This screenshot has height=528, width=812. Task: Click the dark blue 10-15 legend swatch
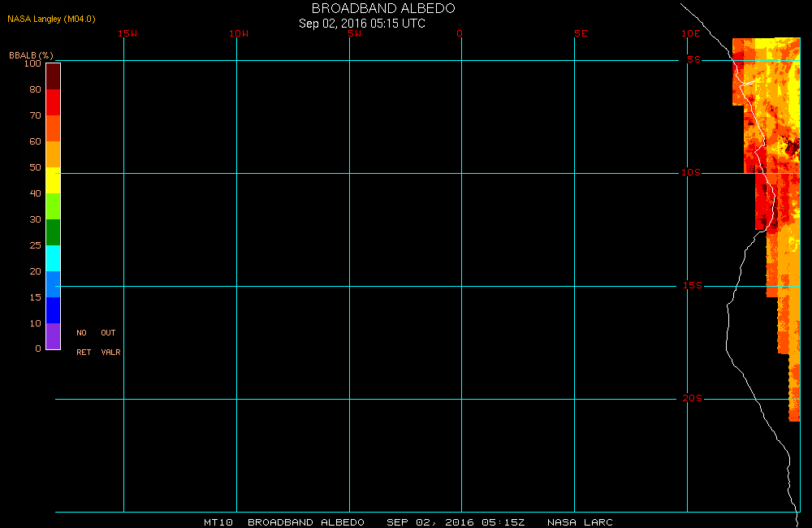(x=54, y=309)
